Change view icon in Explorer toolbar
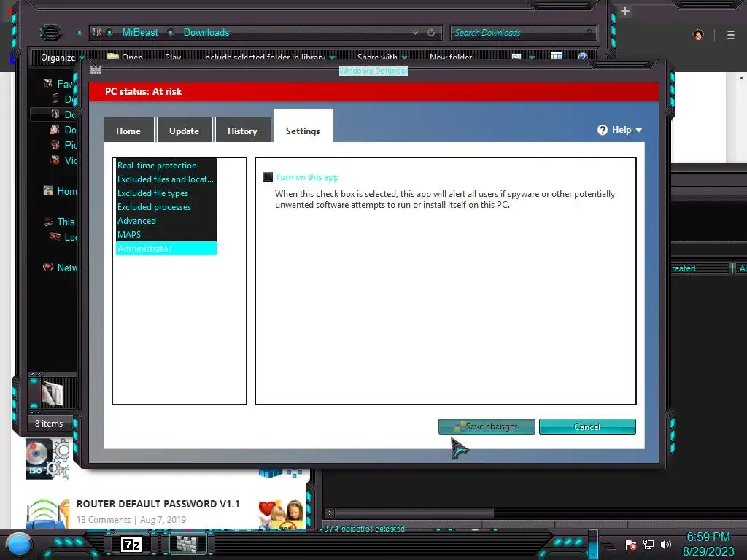Viewport: 747px width, 560px height. click(x=516, y=57)
